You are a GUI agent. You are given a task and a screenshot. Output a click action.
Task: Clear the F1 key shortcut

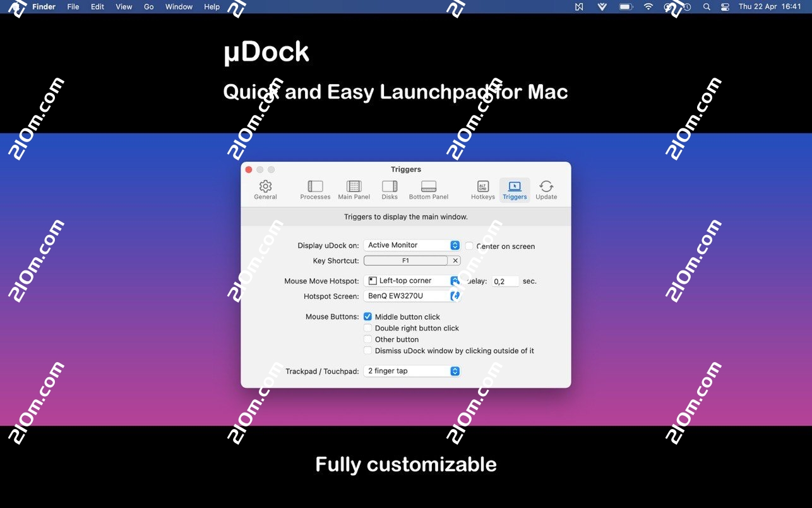455,260
